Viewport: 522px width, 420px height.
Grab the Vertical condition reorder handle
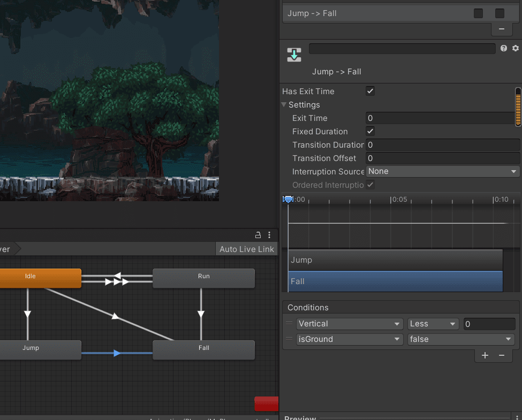[289, 323]
